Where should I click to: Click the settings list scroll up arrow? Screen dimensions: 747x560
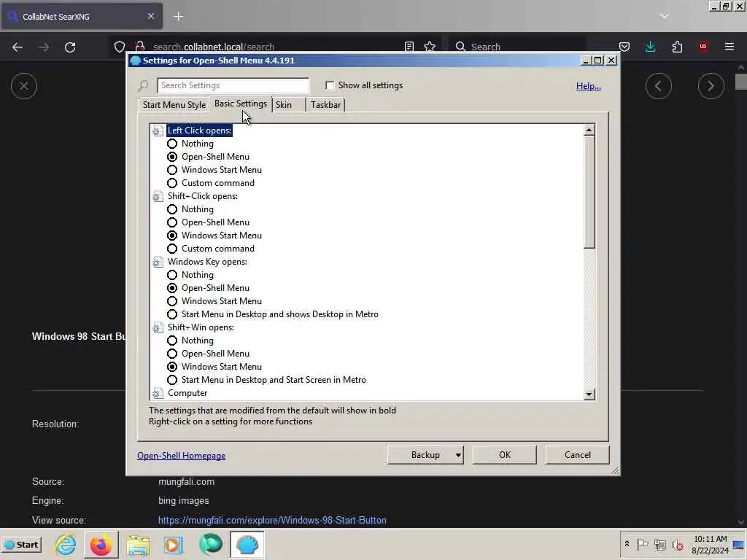click(x=589, y=130)
